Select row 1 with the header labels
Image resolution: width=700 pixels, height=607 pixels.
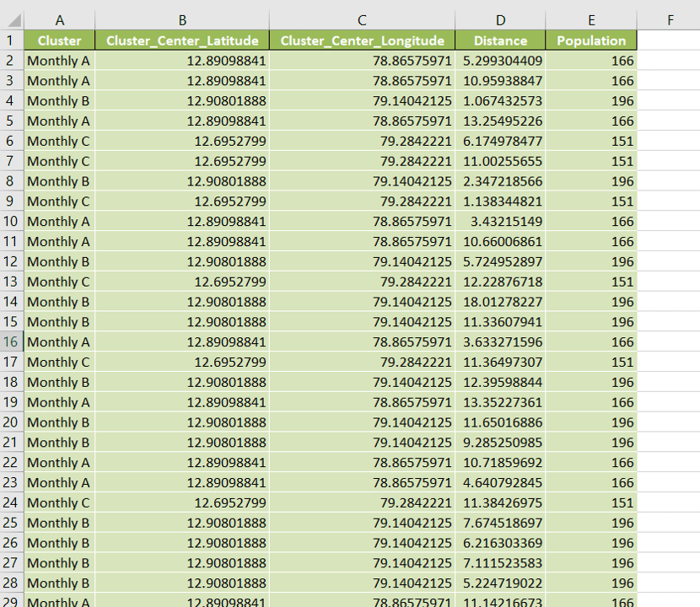pos(12,40)
